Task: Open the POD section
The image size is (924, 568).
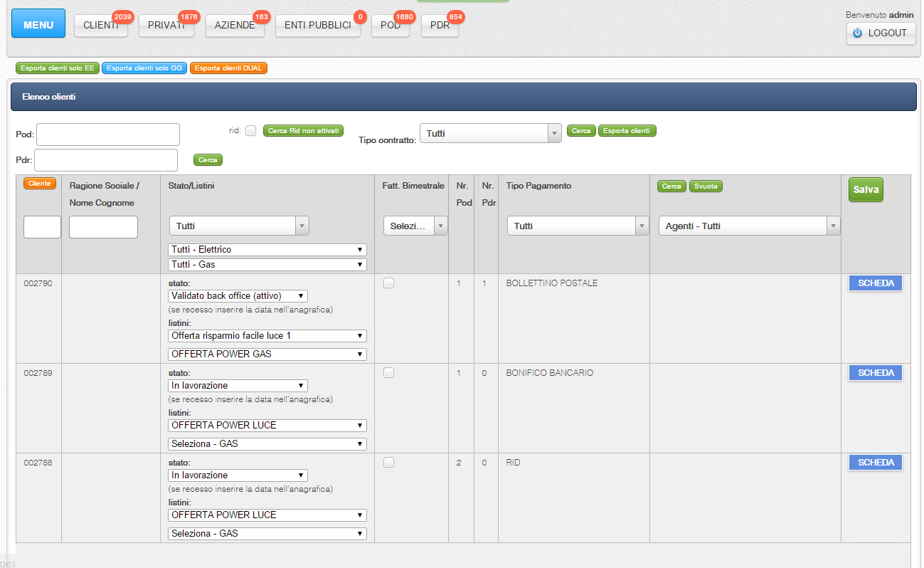Action: pyautogui.click(x=391, y=26)
